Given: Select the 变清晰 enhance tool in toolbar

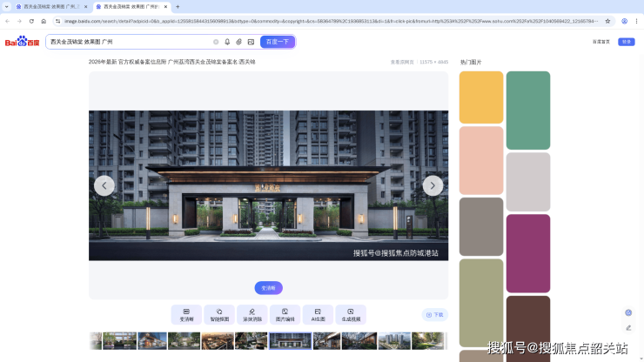Looking at the screenshot, I should 186,315.
